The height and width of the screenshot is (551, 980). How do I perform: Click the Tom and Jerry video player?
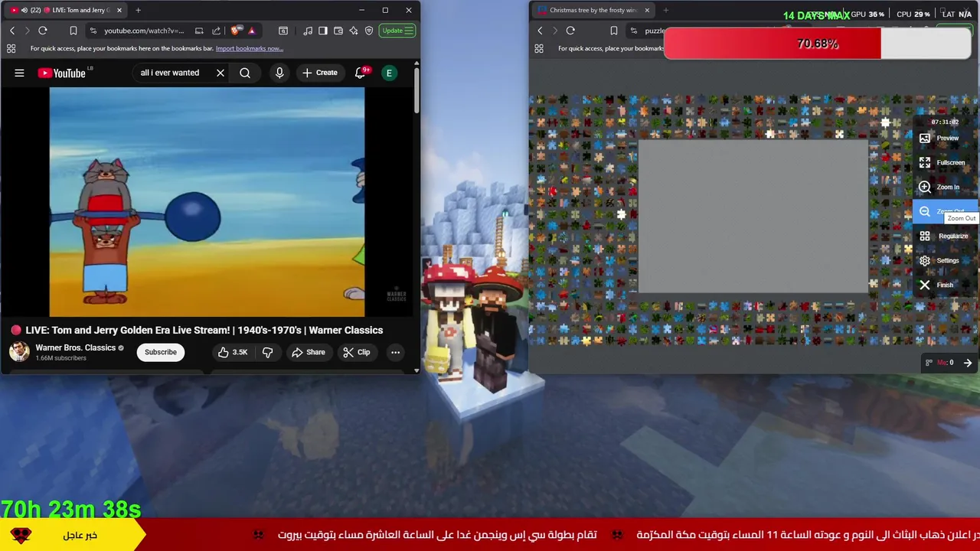[207, 202]
